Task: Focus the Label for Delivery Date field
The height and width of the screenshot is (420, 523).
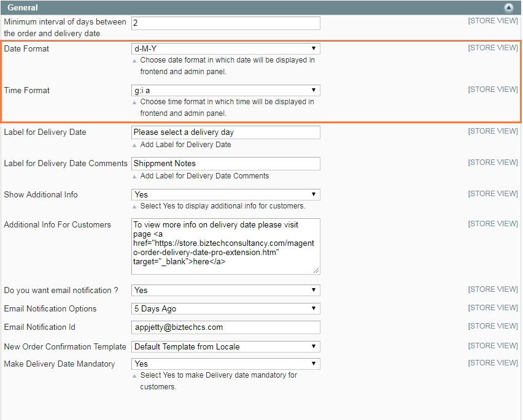Action: 225,132
